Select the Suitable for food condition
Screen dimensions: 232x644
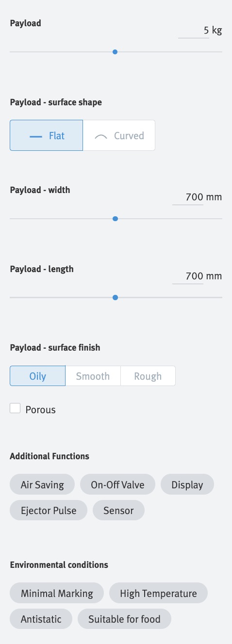coord(125,619)
